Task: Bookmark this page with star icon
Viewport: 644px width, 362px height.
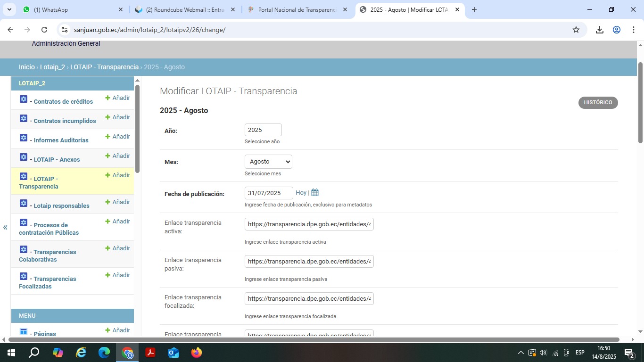Action: click(x=576, y=30)
